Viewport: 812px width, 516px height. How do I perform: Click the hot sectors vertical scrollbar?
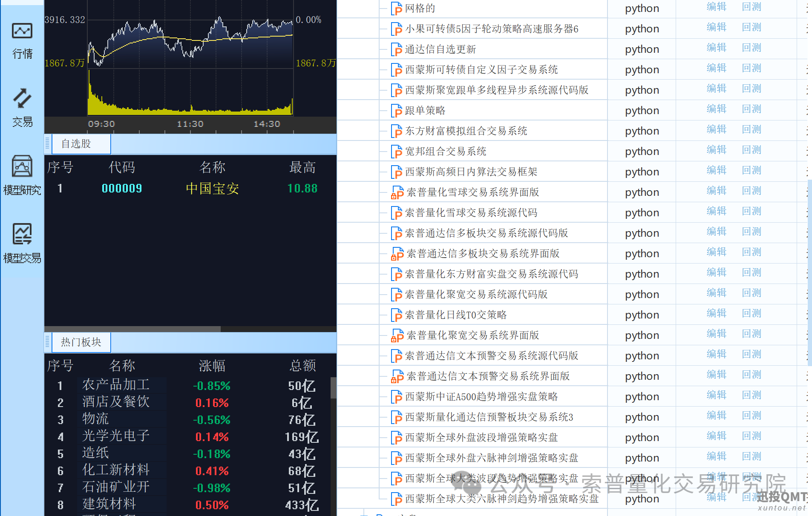(x=333, y=387)
